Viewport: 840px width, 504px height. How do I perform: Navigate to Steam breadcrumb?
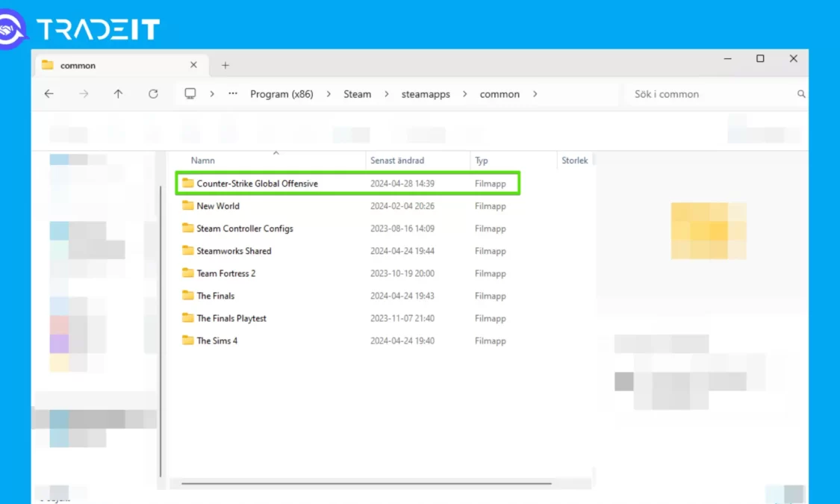click(358, 94)
